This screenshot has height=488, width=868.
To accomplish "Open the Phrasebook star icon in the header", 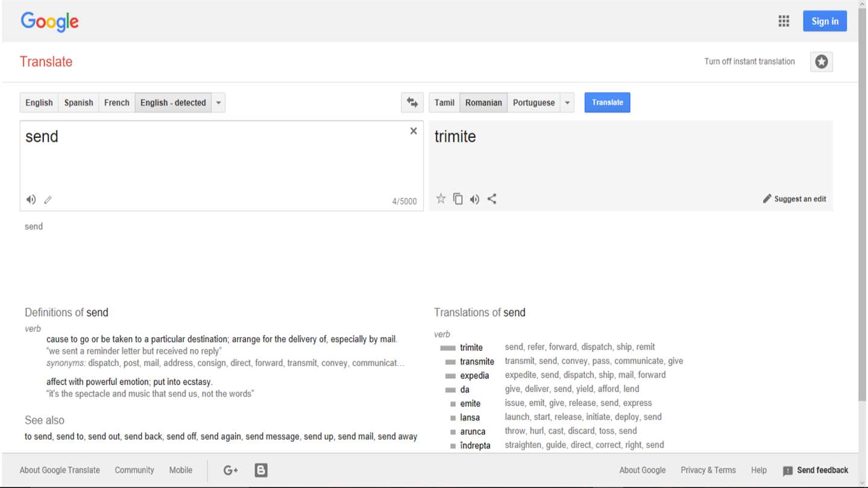I will pyautogui.click(x=822, y=61).
